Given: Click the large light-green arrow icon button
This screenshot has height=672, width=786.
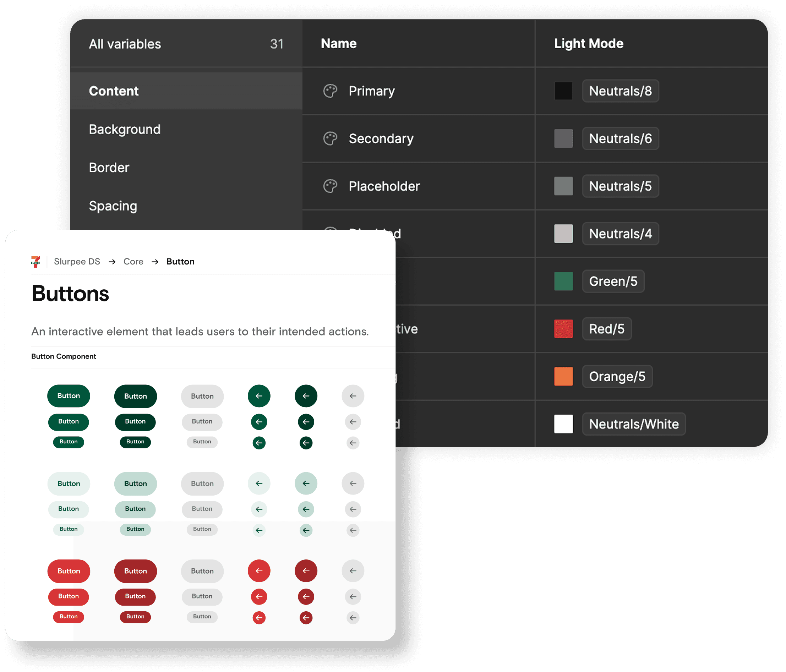Looking at the screenshot, I should coord(259,483).
